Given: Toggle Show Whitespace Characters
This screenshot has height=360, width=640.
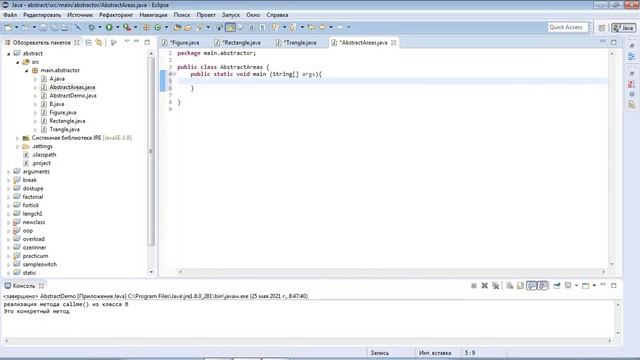Looking at the screenshot, I should 262,27.
